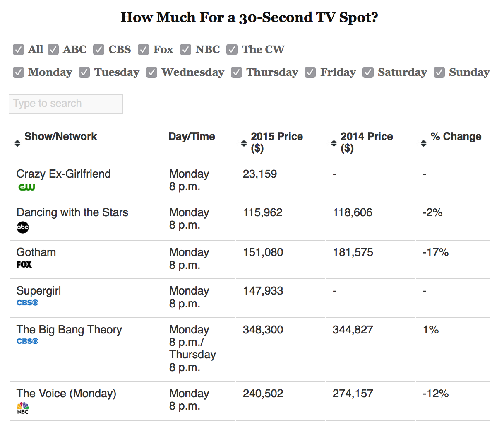Screen dimensions: 504x425
Task: Toggle The CW network checkbox
Action: point(232,50)
